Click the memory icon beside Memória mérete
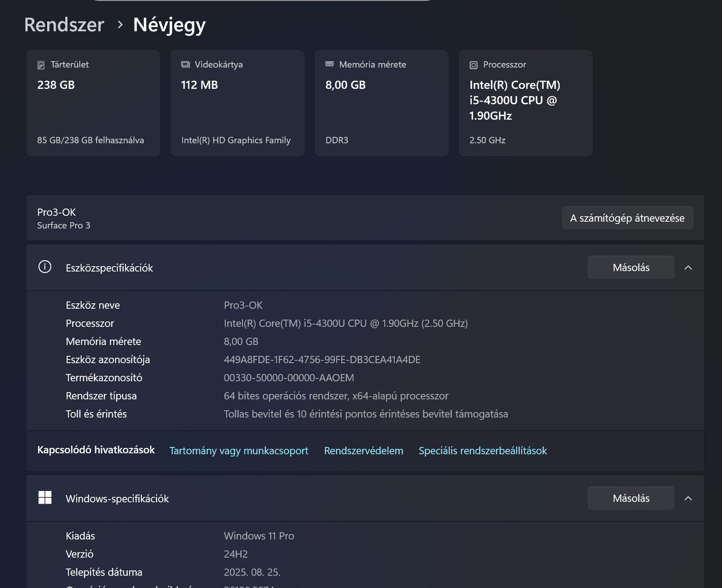 click(x=330, y=64)
